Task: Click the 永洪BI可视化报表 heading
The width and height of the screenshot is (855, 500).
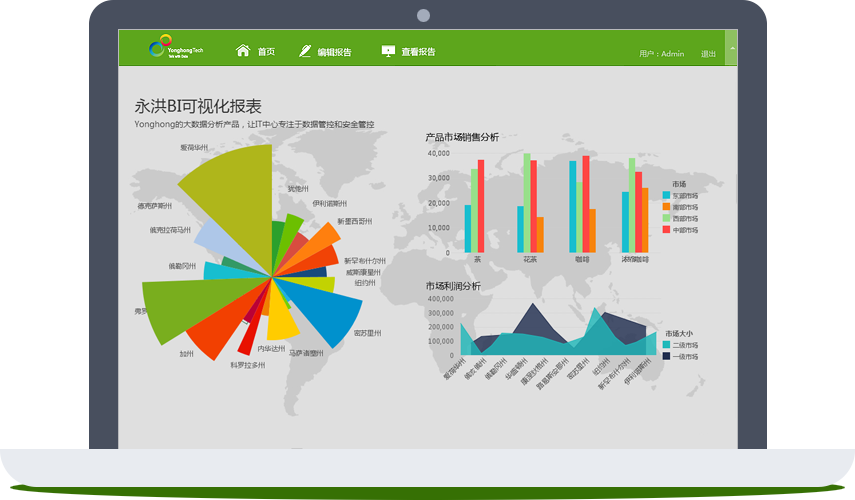Action: pos(198,106)
